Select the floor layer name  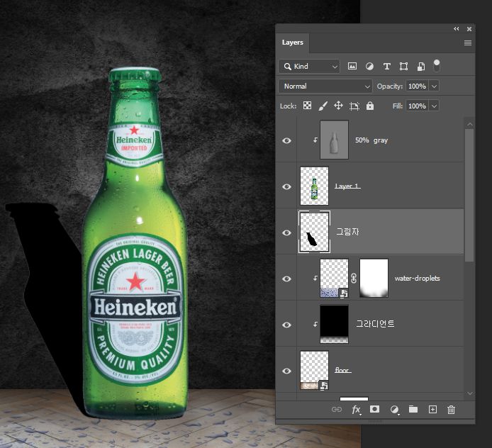[343, 370]
